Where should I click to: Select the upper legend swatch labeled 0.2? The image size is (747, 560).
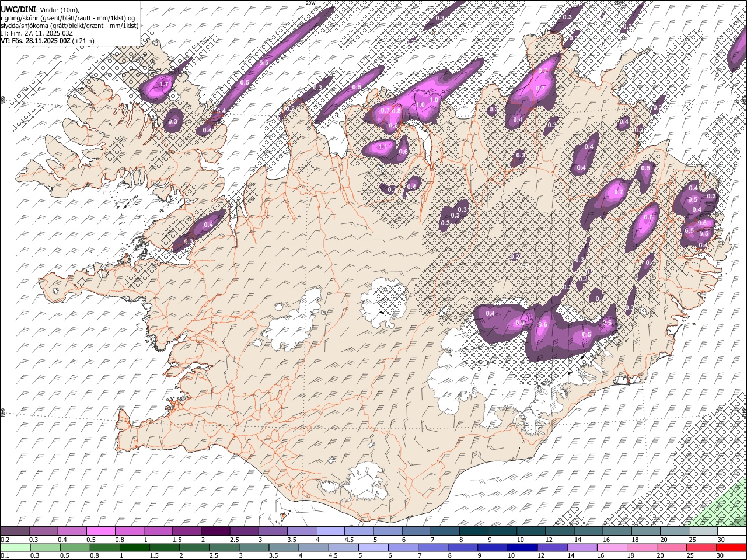15,531
